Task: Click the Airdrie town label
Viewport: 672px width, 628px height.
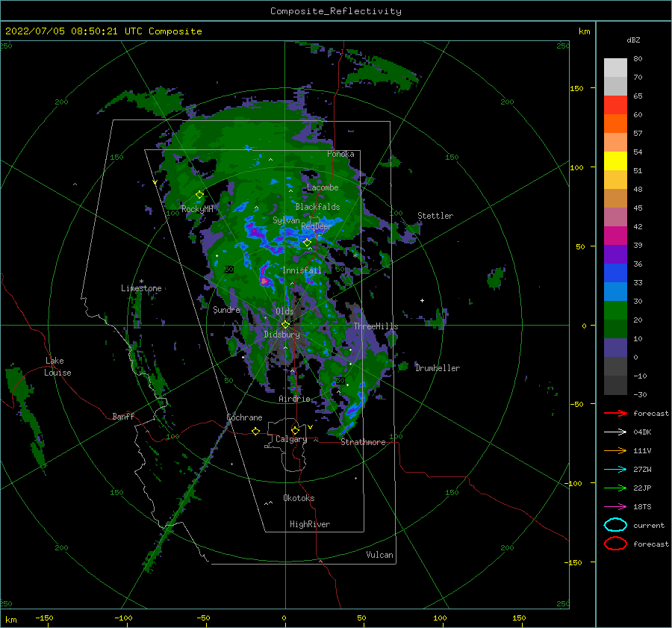Action: pos(294,399)
